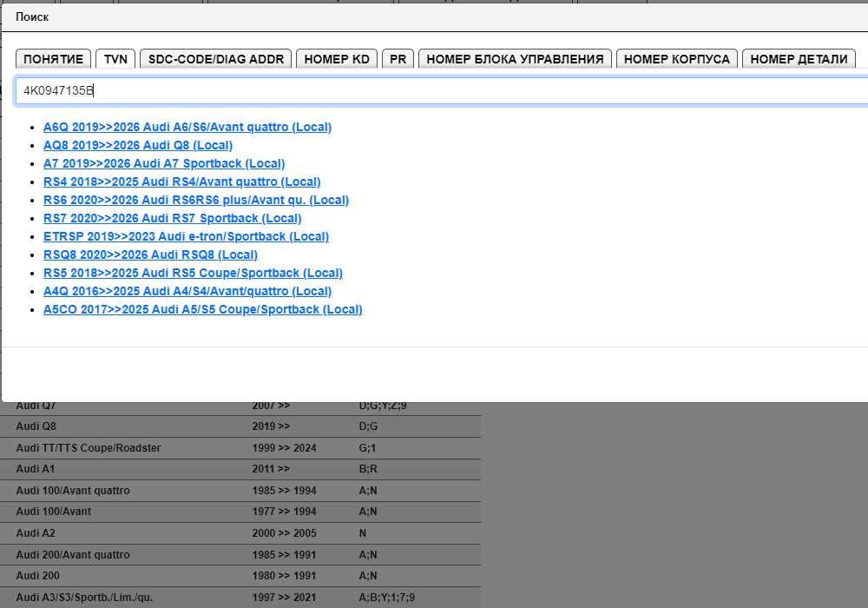Select the НОМЕР ДЕТАЛИ tab
The image size is (868, 608).
click(x=799, y=59)
